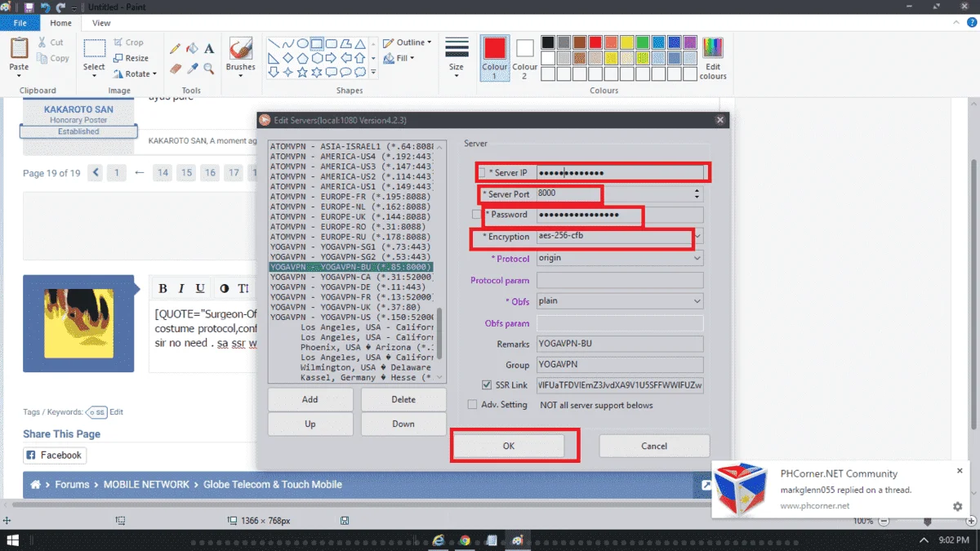Click the Remarks field containing YOGAVPN-BU
The height and width of the screenshot is (551, 980).
(620, 344)
